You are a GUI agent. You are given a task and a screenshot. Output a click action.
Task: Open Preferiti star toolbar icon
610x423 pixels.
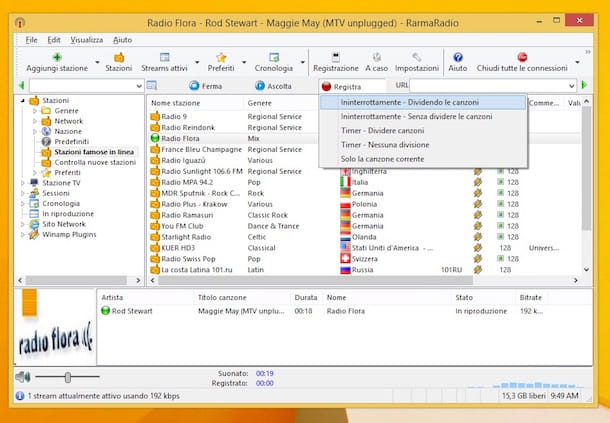[x=221, y=57]
